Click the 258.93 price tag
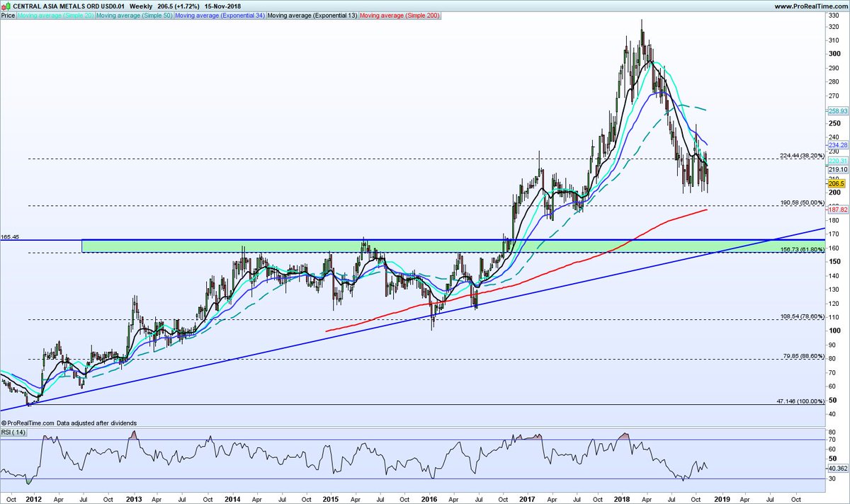The width and height of the screenshot is (850, 504). coord(837,111)
